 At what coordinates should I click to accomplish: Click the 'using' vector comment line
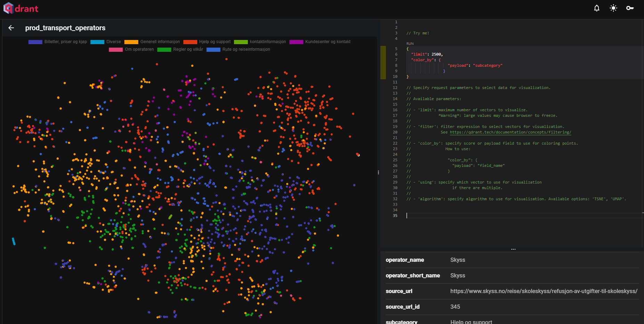click(x=474, y=182)
